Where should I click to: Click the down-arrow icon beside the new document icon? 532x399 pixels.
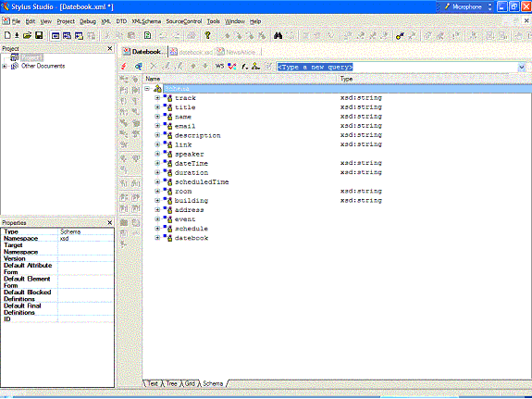17,35
